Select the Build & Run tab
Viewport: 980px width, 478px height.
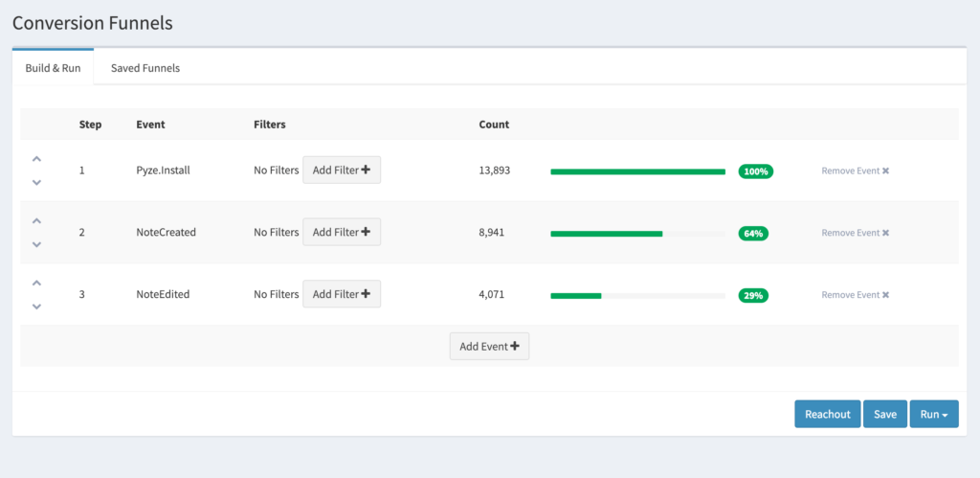pyautogui.click(x=54, y=68)
